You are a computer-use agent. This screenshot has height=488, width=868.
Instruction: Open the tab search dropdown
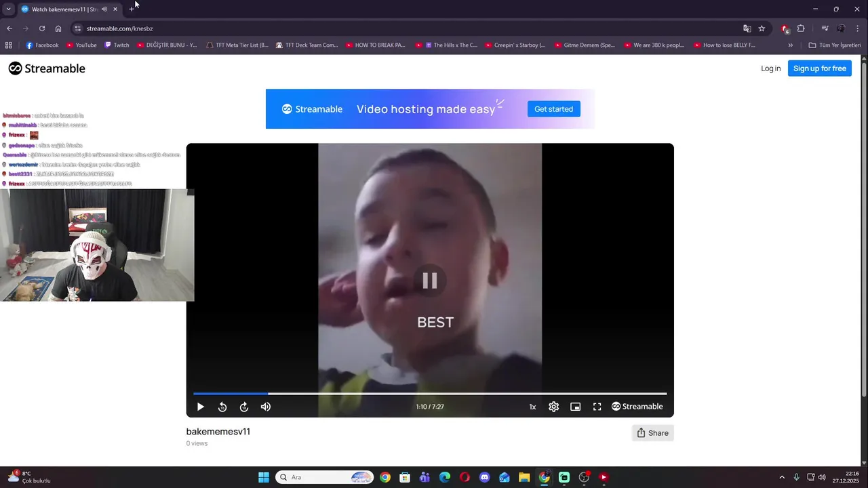[8, 9]
